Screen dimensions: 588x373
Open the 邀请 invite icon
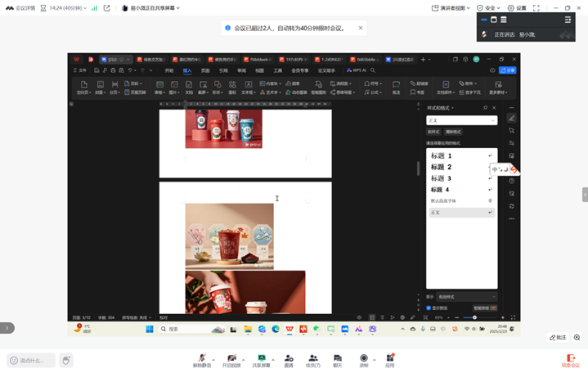(289, 358)
